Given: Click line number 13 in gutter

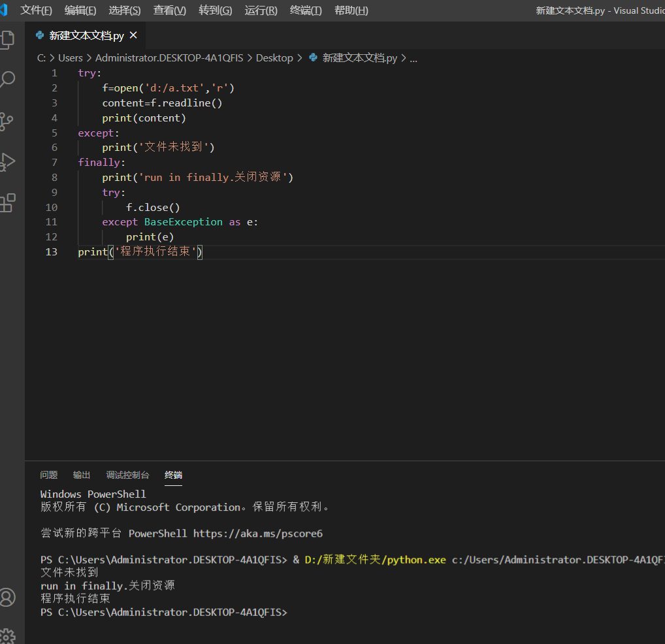Looking at the screenshot, I should point(52,252).
